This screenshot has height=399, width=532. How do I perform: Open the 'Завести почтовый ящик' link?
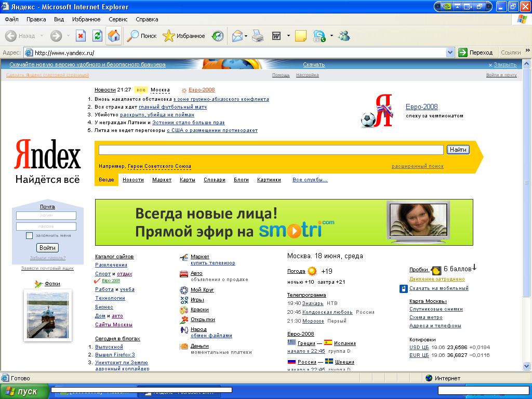[47, 268]
